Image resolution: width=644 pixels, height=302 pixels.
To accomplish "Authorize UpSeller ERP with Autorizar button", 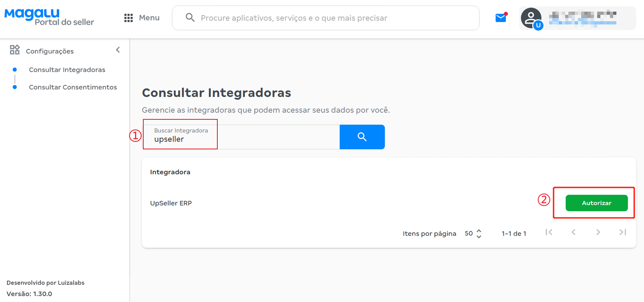I will (x=596, y=203).
